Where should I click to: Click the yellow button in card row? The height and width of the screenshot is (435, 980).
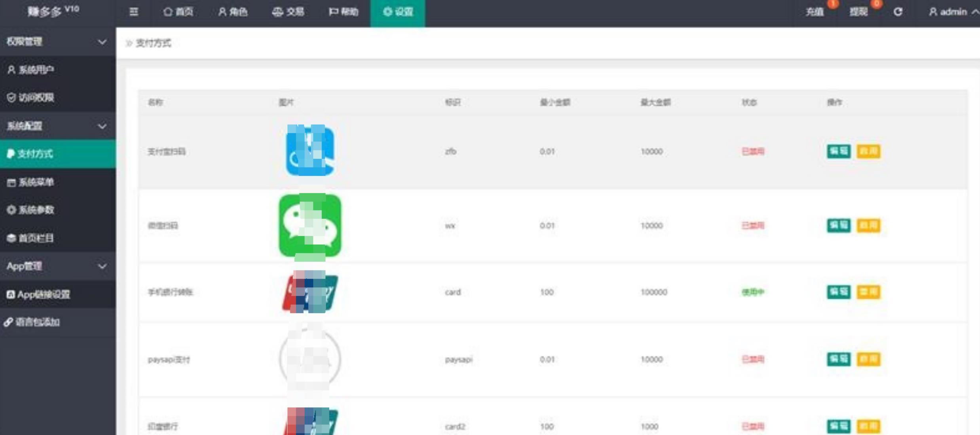pyautogui.click(x=868, y=292)
